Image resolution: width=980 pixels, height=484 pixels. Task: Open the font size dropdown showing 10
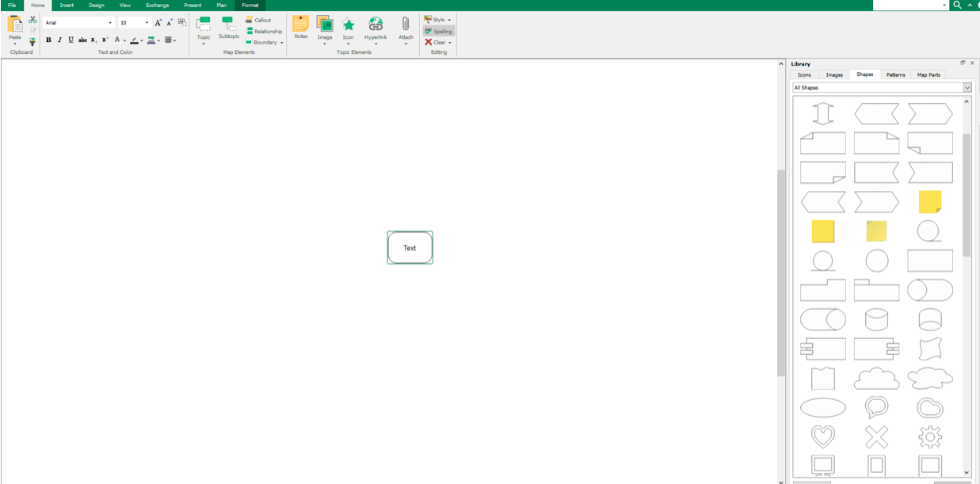click(147, 23)
